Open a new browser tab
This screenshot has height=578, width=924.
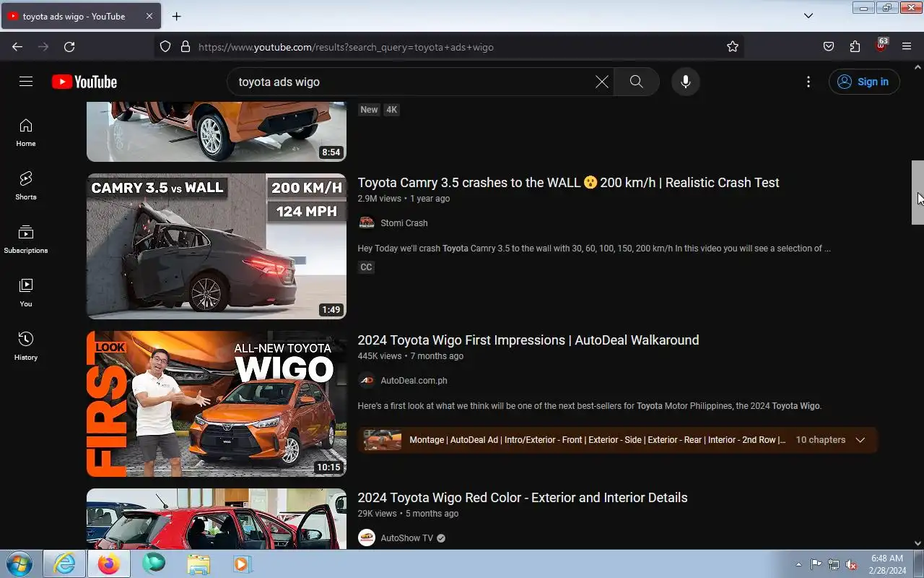point(176,16)
